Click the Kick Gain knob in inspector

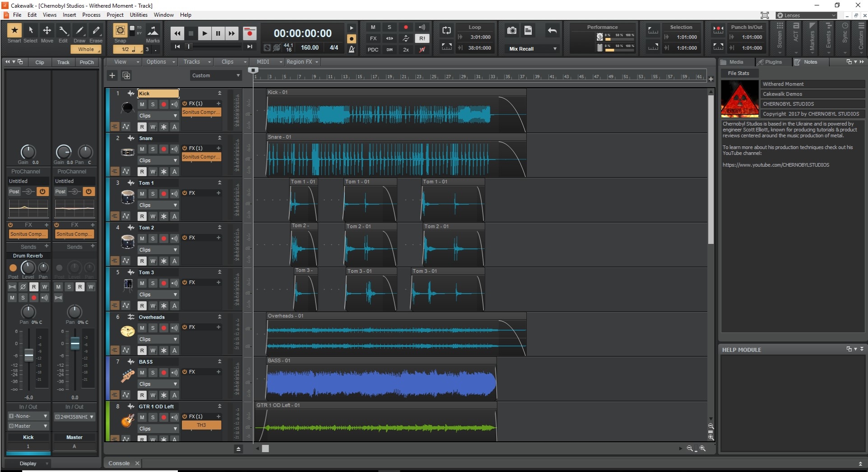point(28,152)
